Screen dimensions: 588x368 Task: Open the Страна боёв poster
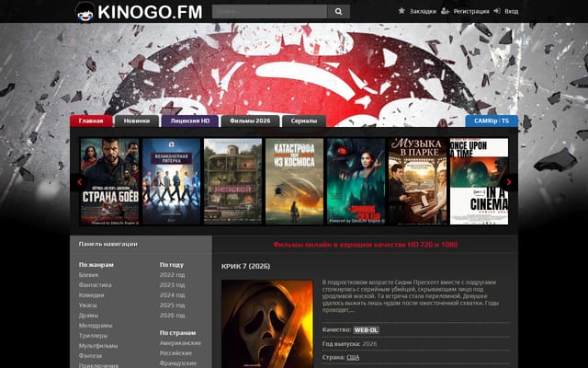pos(109,181)
